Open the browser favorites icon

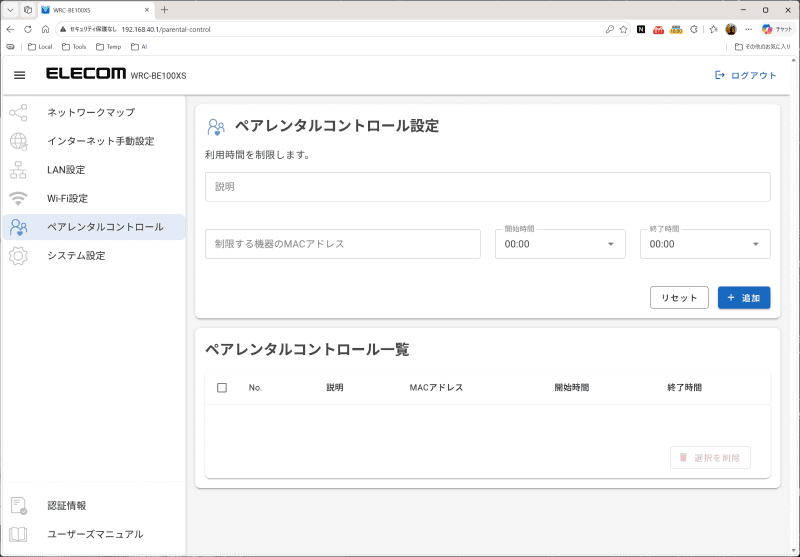714,29
